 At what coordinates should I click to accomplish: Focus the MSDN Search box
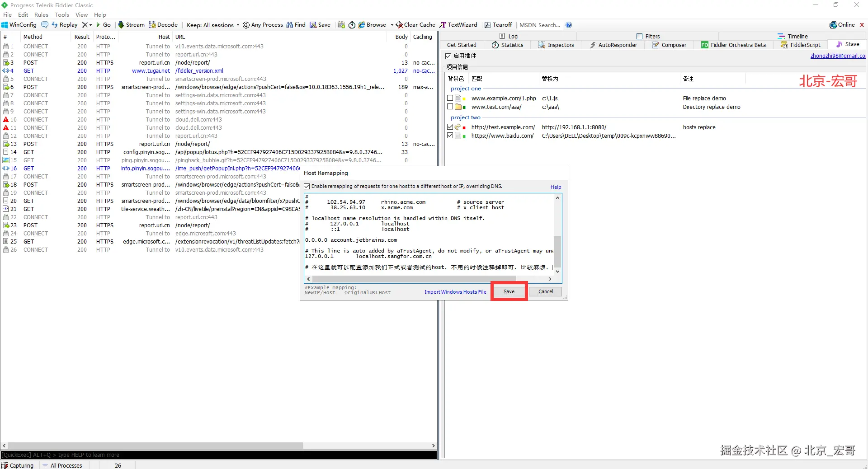click(x=540, y=25)
